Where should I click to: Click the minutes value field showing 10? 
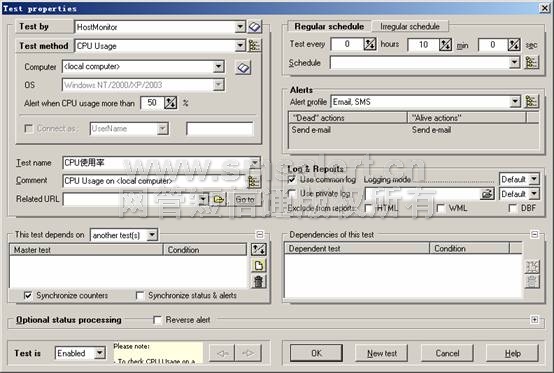[423, 45]
